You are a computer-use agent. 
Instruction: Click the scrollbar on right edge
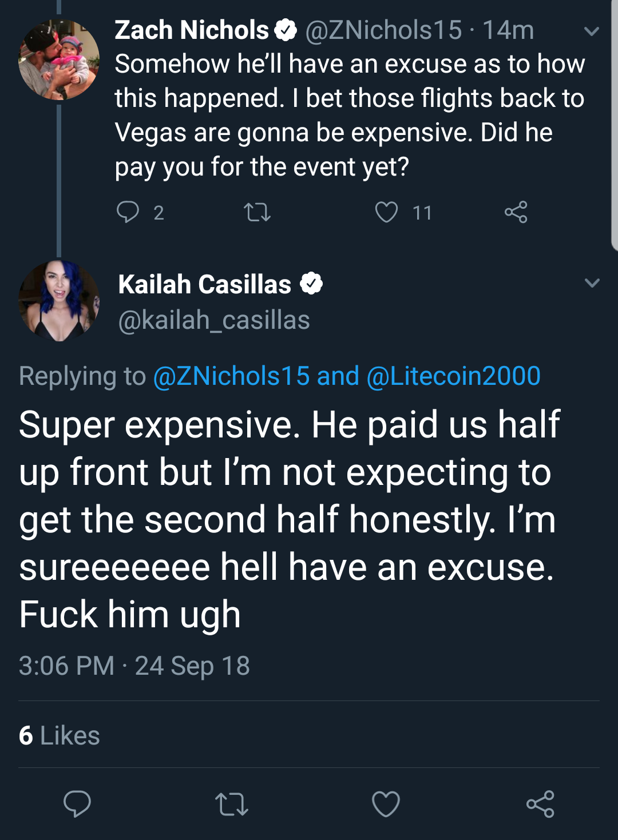coord(615,125)
